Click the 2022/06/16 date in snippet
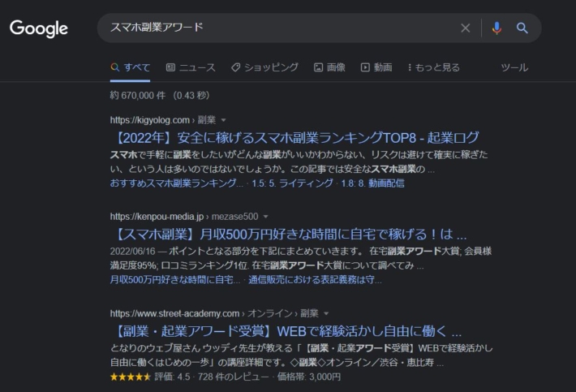This screenshot has height=392, width=576. point(132,252)
